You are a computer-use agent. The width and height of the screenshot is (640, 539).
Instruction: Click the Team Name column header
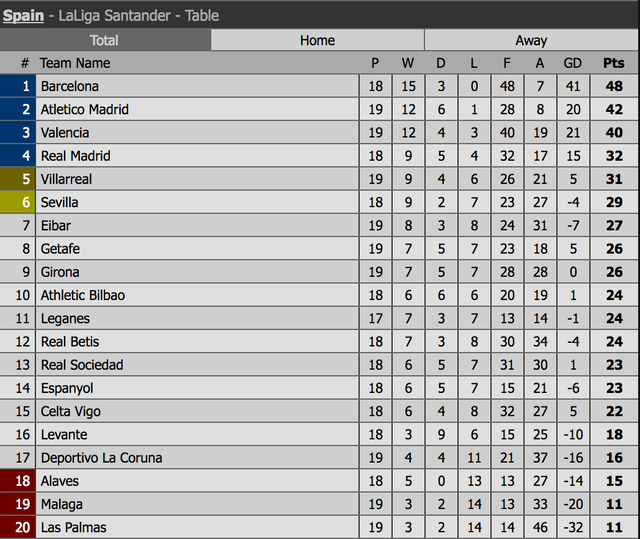(75, 63)
